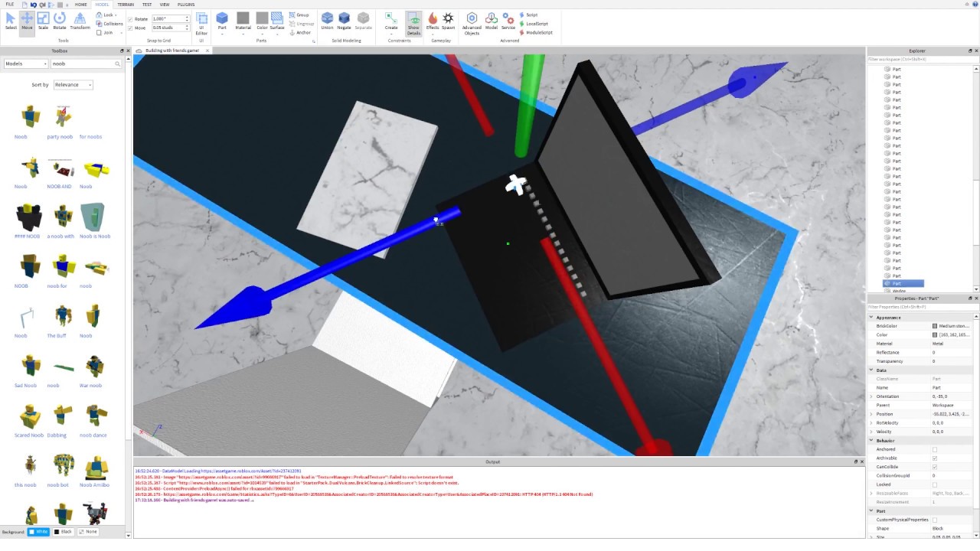This screenshot has width=980, height=551.
Task: Click the Negate solid modeling tool
Action: pos(345,21)
